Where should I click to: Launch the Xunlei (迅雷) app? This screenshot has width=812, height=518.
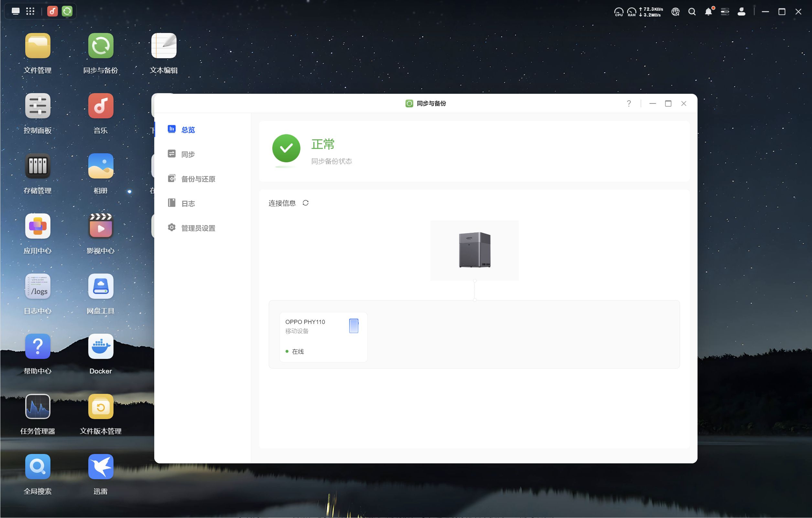tap(101, 467)
